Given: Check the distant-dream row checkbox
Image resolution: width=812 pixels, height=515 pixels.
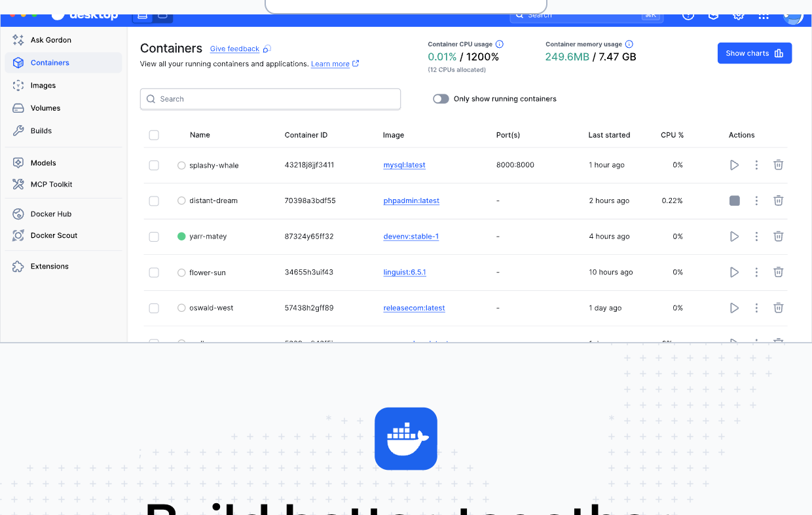Looking at the screenshot, I should [154, 200].
